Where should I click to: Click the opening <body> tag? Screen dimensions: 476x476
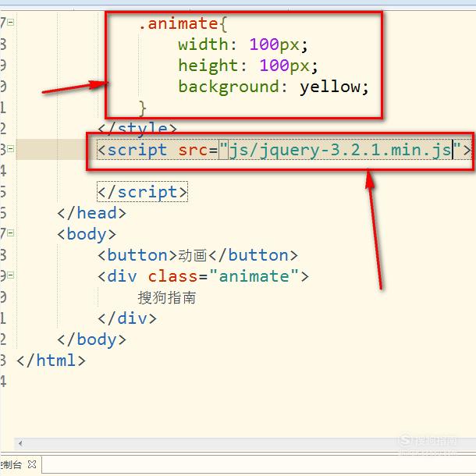(x=87, y=234)
